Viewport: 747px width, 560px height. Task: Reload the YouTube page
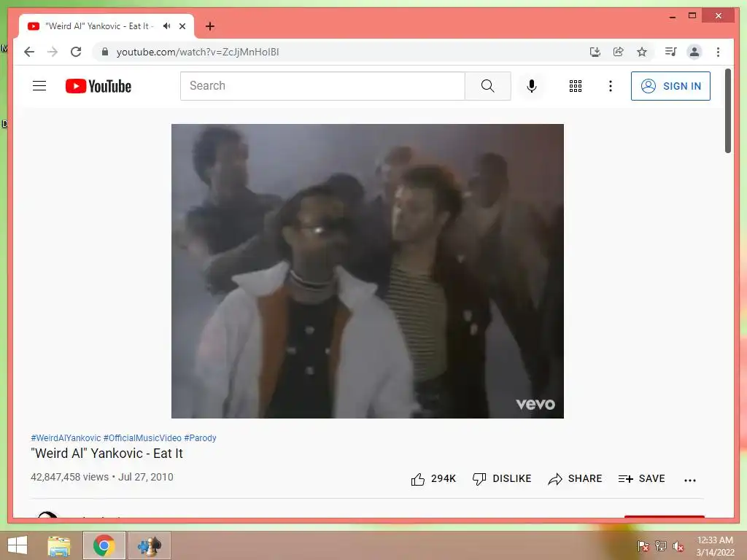click(76, 52)
